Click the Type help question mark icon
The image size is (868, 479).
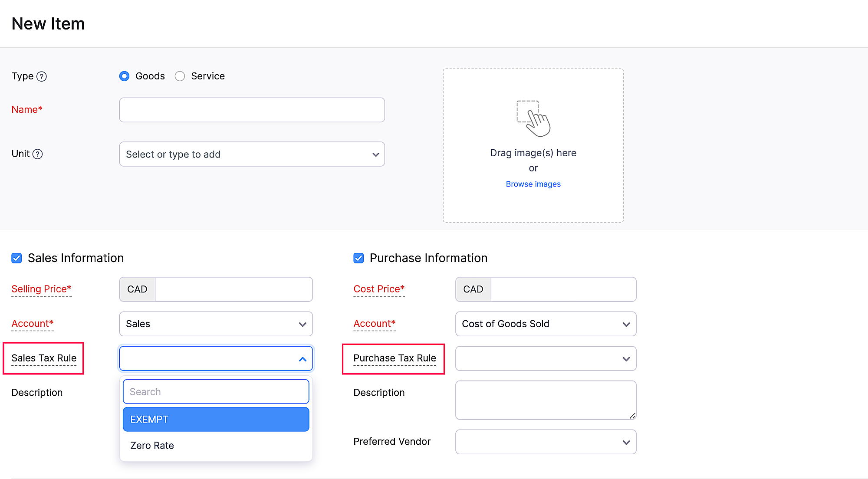(42, 76)
